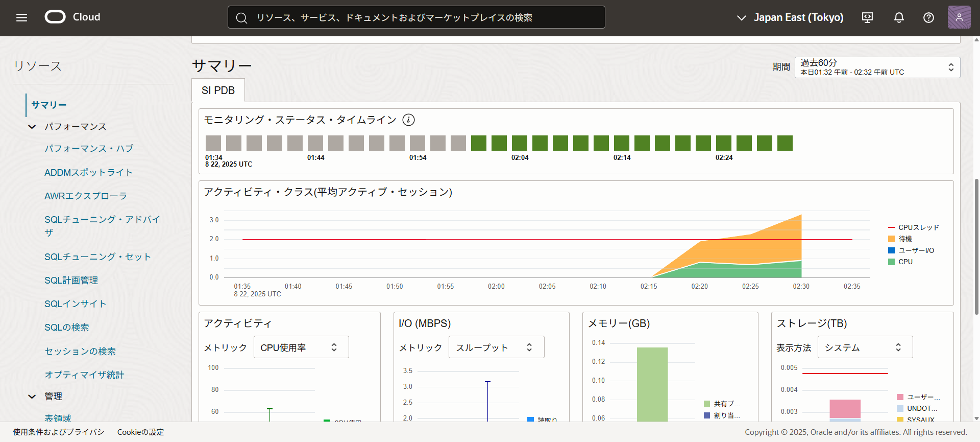The width and height of the screenshot is (980, 442).
Task: Open the 使用条件およびプライバシ footer link
Action: pos(59,432)
